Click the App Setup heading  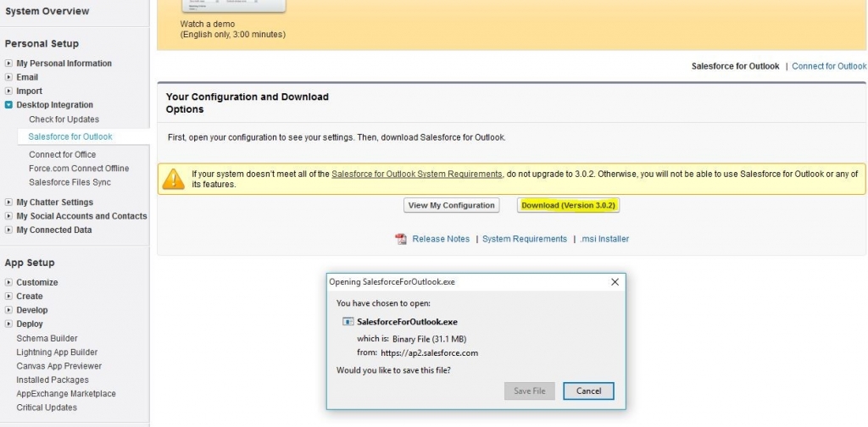[30, 262]
